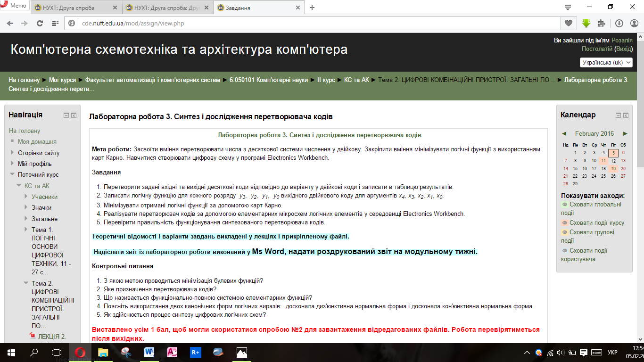This screenshot has width=644, height=362.
Task: Expand Сторінки сайту in navigation tree
Action: [x=12, y=153]
